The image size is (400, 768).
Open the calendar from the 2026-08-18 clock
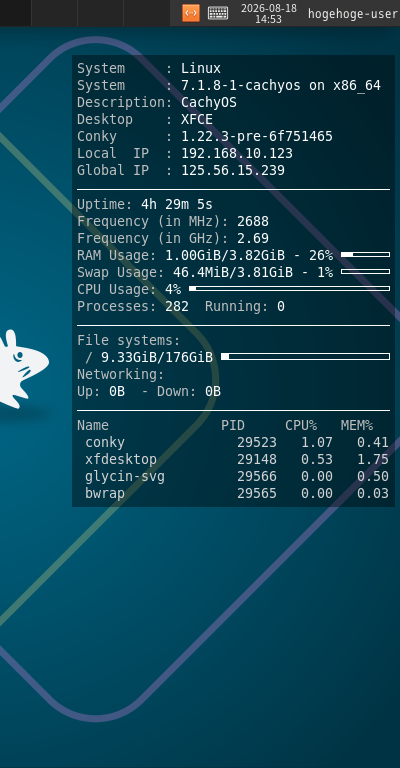(269, 13)
